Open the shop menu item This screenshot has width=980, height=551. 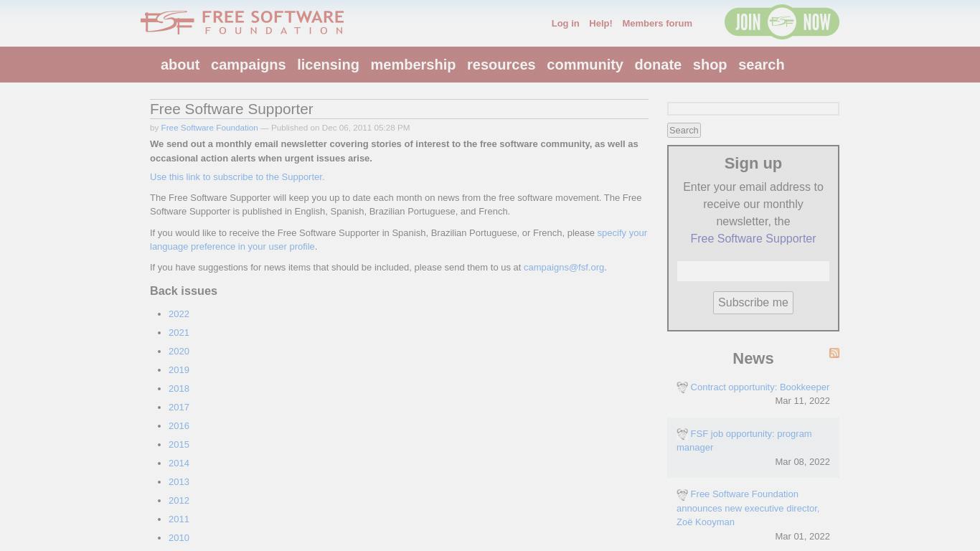click(710, 65)
